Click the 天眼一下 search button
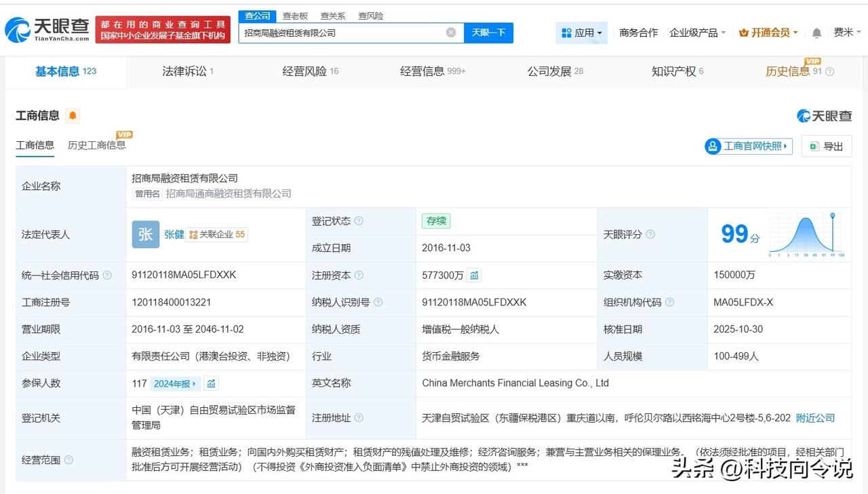 [x=488, y=33]
